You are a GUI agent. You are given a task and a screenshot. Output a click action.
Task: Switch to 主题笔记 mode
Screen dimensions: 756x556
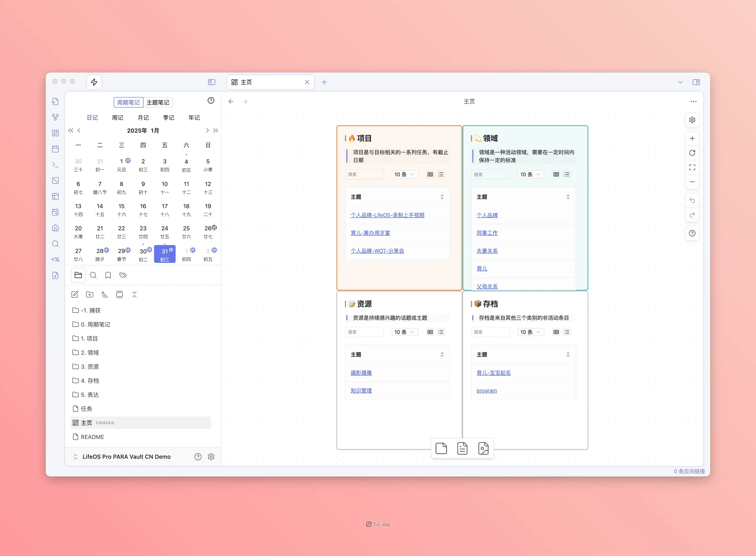click(x=158, y=102)
